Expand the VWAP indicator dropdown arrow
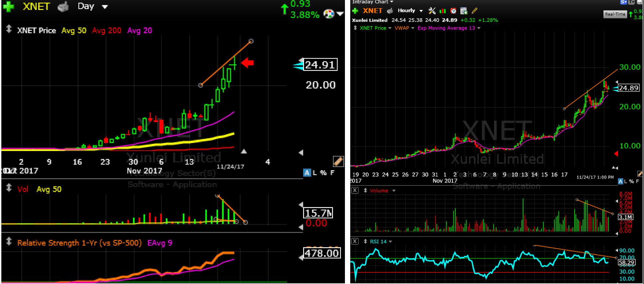Viewport: 644px width, 284px height. (413, 28)
